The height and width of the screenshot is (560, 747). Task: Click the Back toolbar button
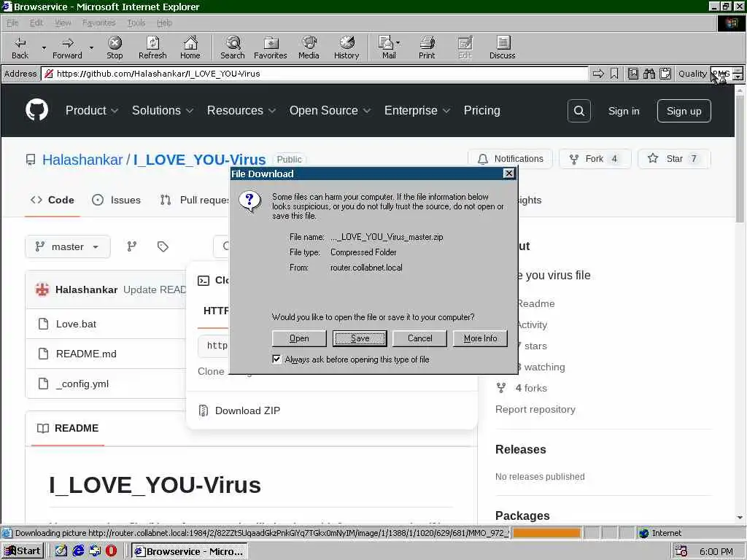(x=20, y=47)
